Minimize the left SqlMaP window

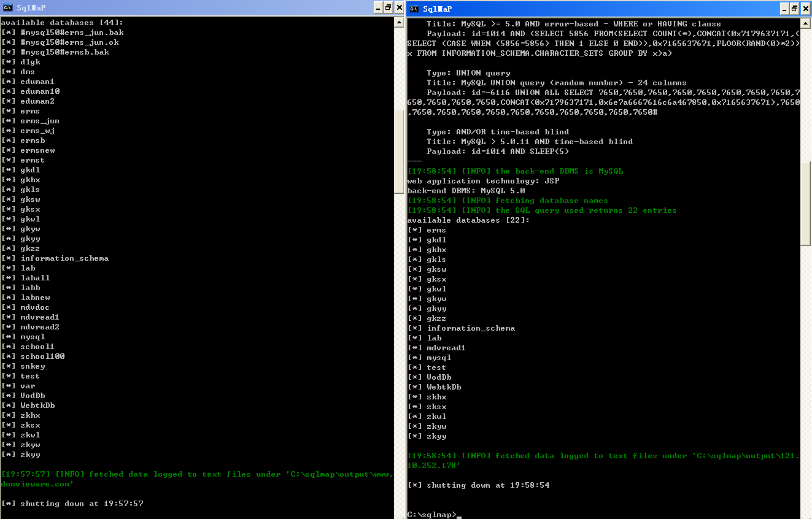point(378,8)
